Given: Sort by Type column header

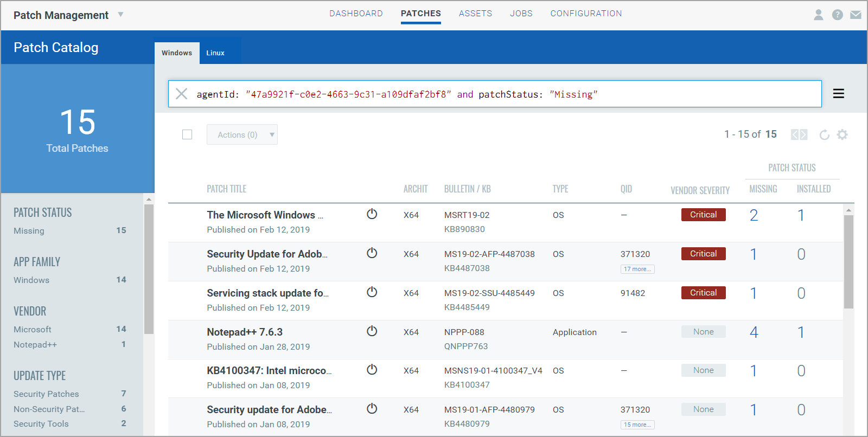Looking at the screenshot, I should coord(560,189).
